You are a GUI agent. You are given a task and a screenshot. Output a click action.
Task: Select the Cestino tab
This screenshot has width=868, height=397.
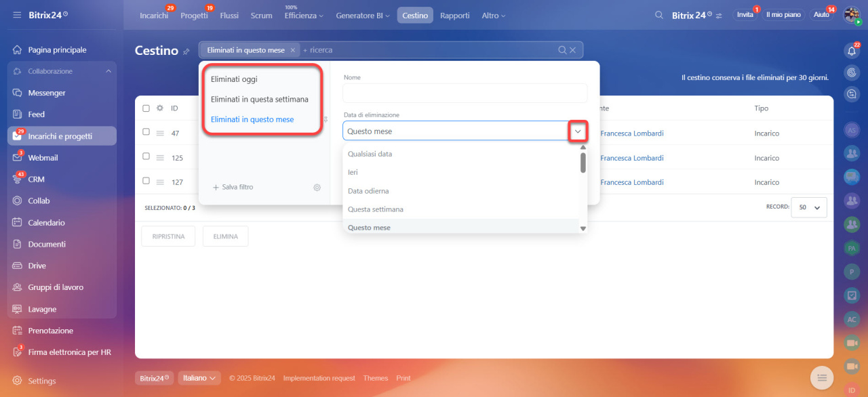415,15
